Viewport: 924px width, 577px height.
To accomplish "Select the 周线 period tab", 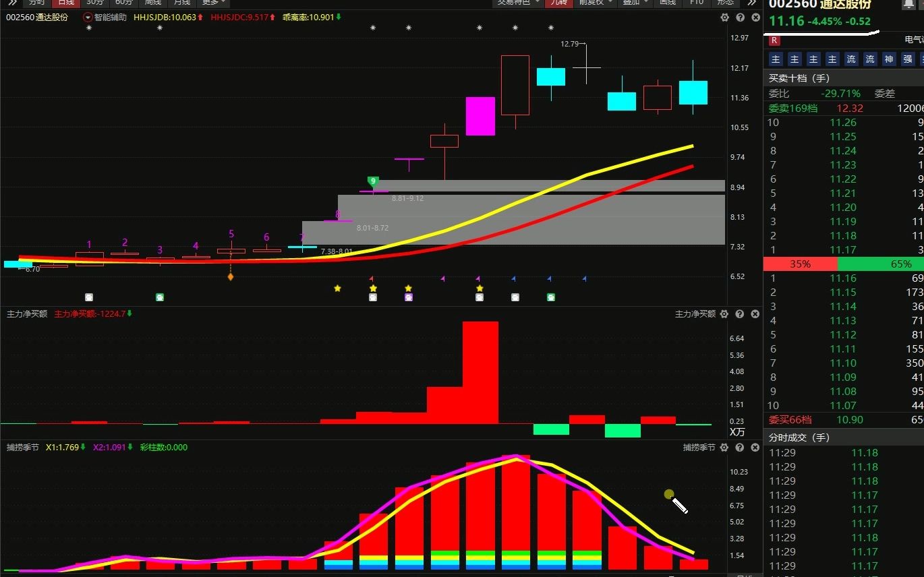I will click(x=153, y=3).
